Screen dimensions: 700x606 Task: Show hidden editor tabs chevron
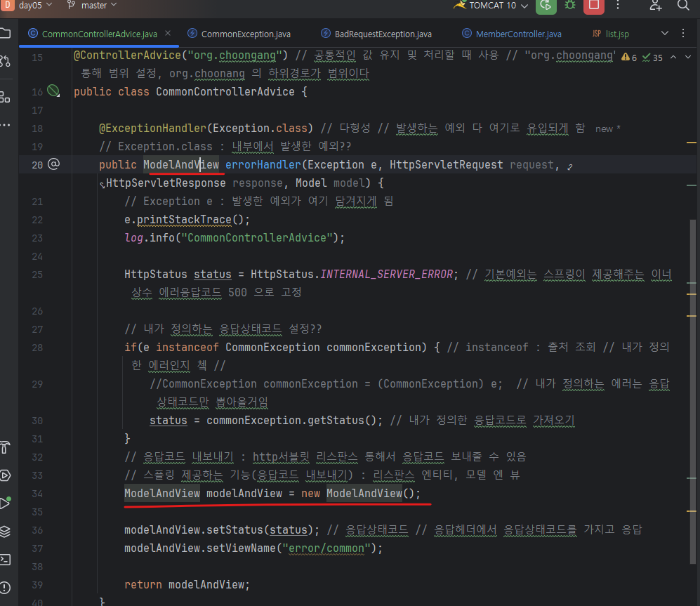(665, 34)
